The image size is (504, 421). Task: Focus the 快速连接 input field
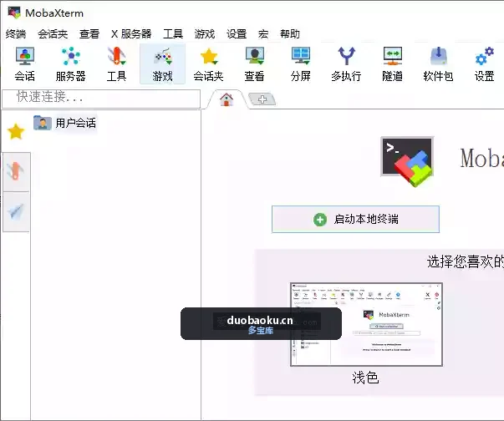tap(101, 99)
